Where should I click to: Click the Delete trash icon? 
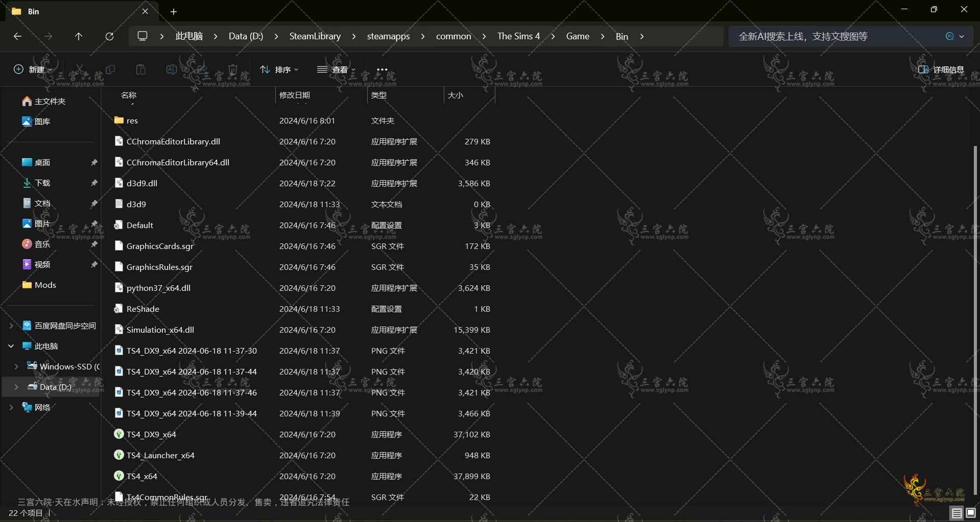(x=233, y=69)
